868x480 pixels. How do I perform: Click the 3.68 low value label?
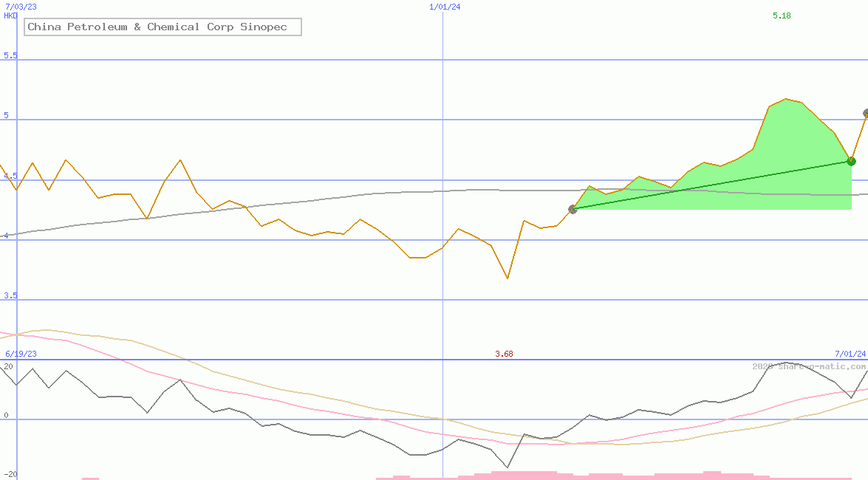tap(504, 354)
